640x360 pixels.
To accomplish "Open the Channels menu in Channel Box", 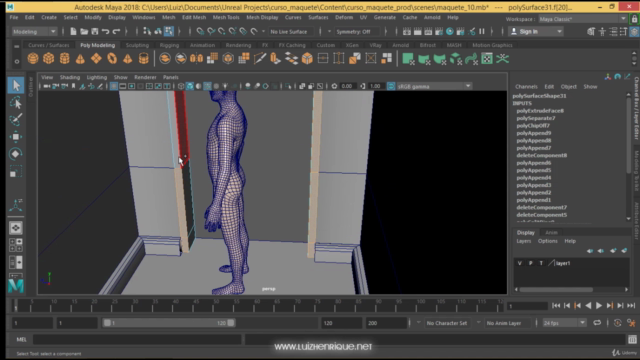I will tap(526, 87).
